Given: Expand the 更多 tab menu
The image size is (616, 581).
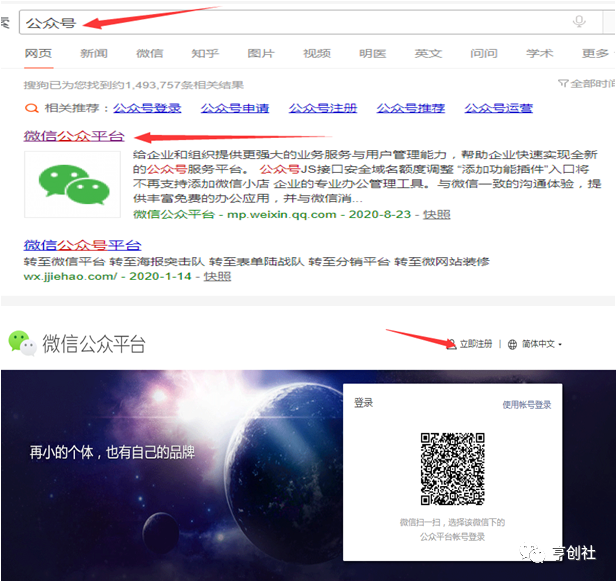Looking at the screenshot, I should 597,53.
